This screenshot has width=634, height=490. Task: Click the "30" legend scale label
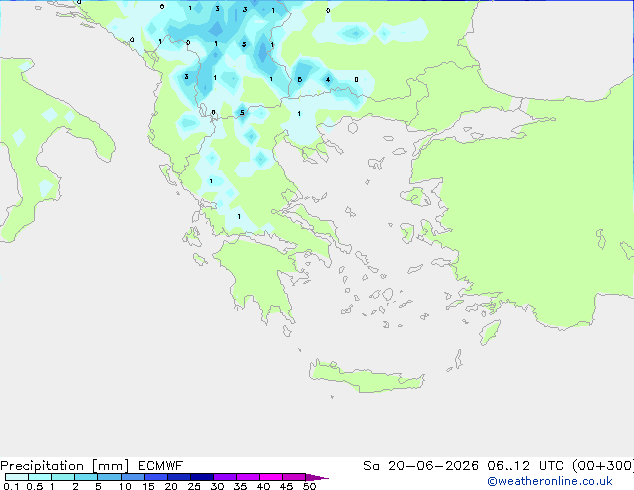coord(217,486)
